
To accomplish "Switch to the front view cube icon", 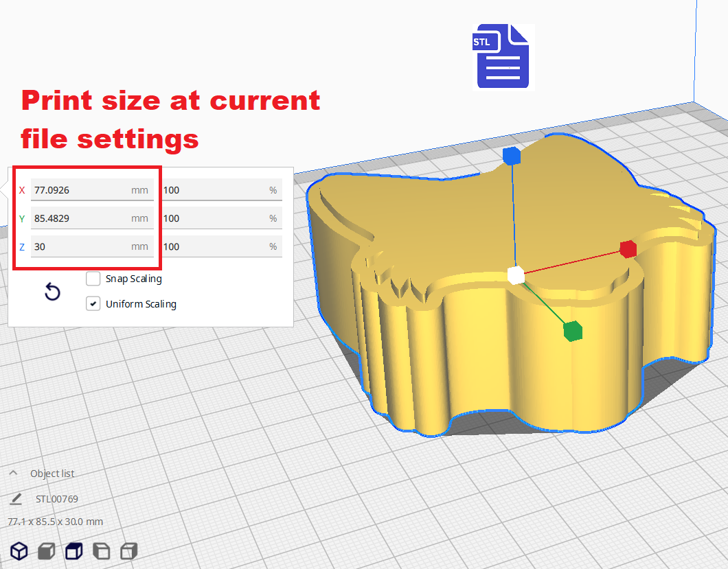I will coord(46,550).
